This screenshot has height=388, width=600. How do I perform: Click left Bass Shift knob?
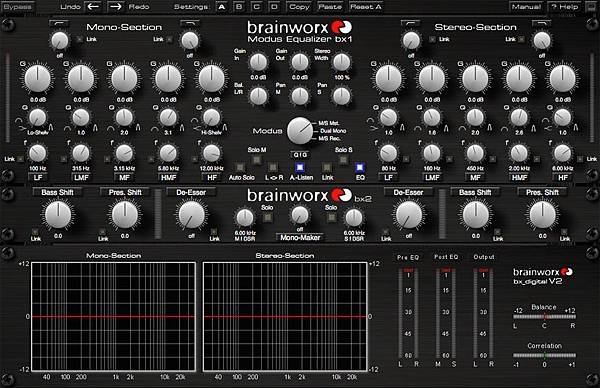[58, 215]
